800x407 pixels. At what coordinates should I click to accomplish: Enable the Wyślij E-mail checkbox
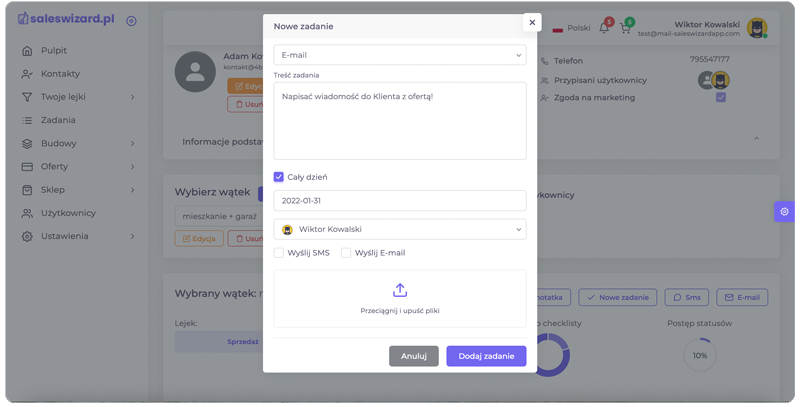pos(346,253)
